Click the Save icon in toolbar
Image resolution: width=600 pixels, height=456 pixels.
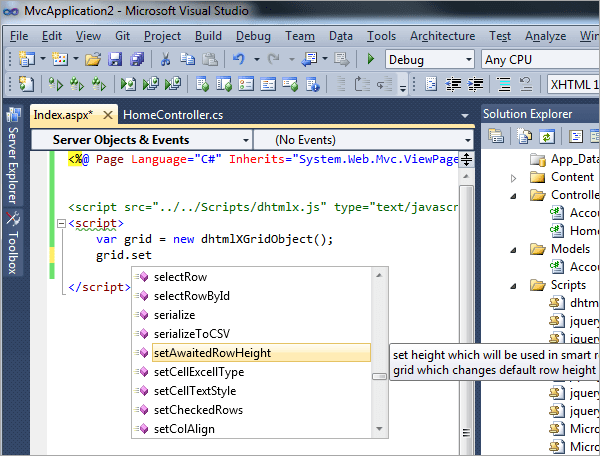115,59
